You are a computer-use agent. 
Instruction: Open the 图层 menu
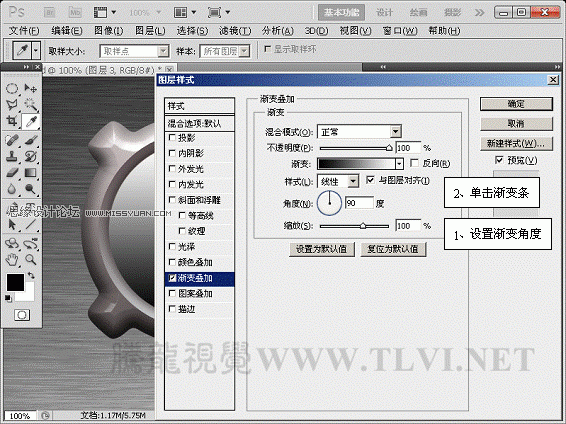tap(150, 31)
